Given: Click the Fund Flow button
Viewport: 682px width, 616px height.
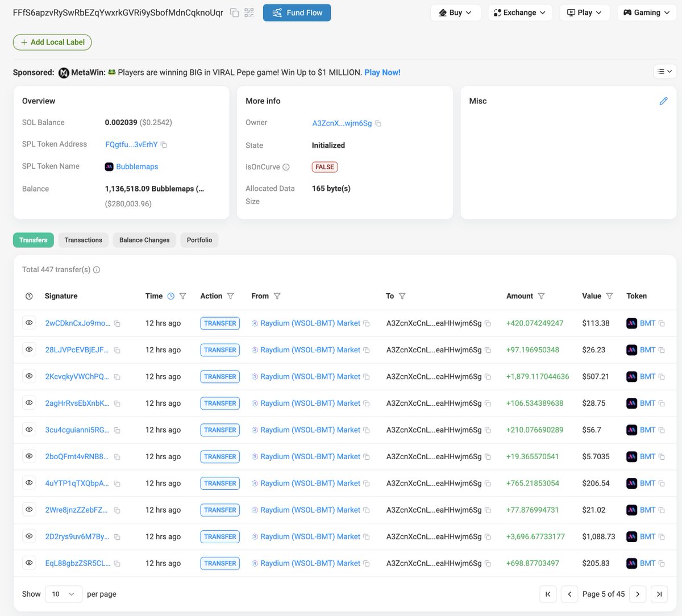Looking at the screenshot, I should pyautogui.click(x=297, y=13).
